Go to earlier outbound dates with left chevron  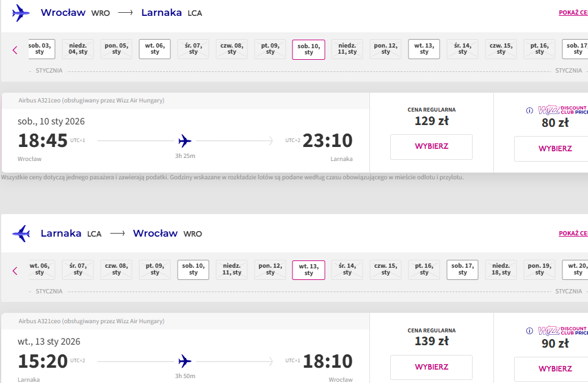(15, 50)
